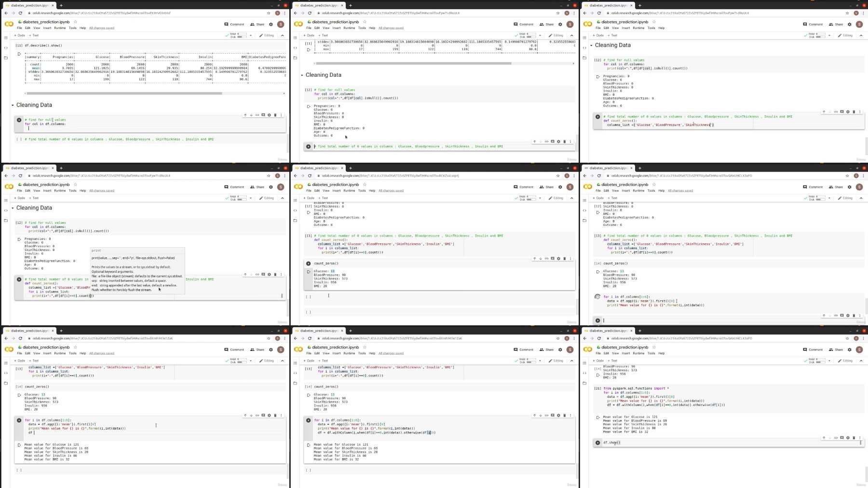
Task: Collapse the Cleaning Data section in top-middle window
Action: [302, 75]
